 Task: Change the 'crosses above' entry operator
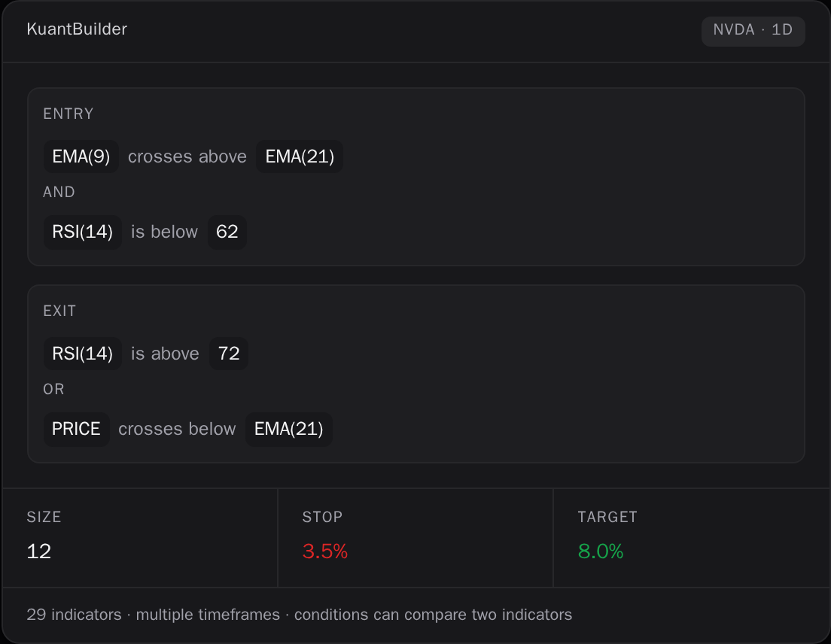(187, 156)
